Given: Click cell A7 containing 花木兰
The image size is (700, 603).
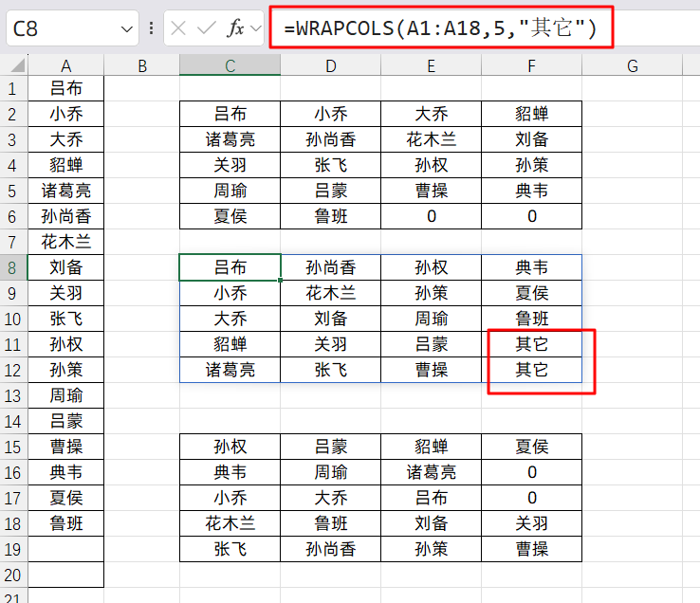Looking at the screenshot, I should coord(65,243).
